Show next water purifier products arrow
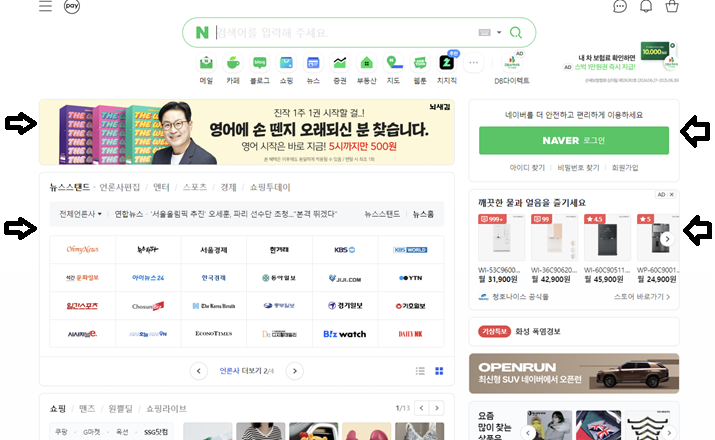This screenshot has height=440, width=715. (x=667, y=238)
